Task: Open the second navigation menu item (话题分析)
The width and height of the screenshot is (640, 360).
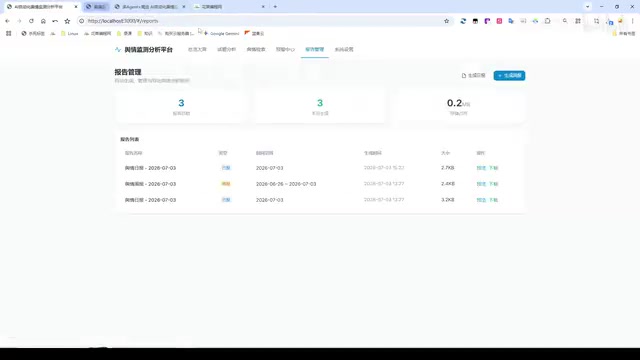Action: pyautogui.click(x=227, y=49)
